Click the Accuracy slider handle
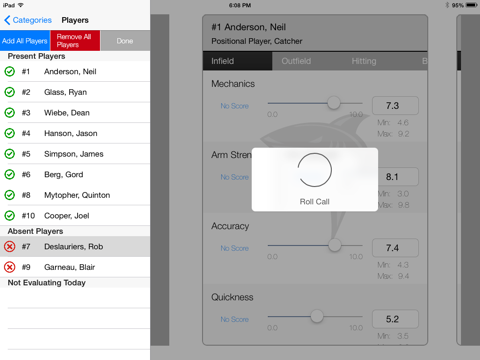 [x=334, y=245]
